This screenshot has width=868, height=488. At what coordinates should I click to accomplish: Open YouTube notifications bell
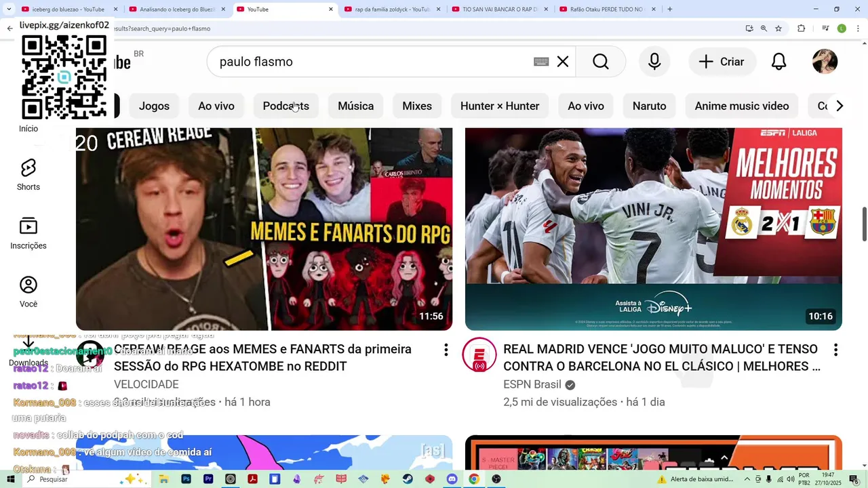click(x=779, y=62)
